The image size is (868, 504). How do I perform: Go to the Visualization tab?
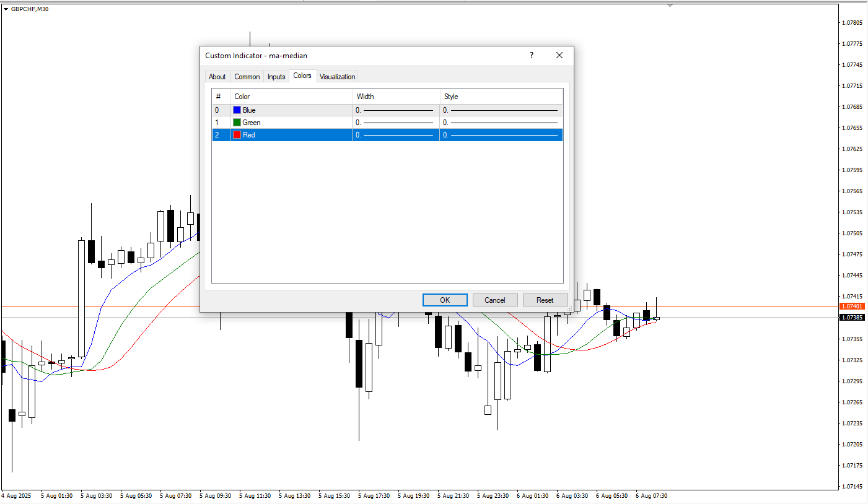(x=338, y=77)
